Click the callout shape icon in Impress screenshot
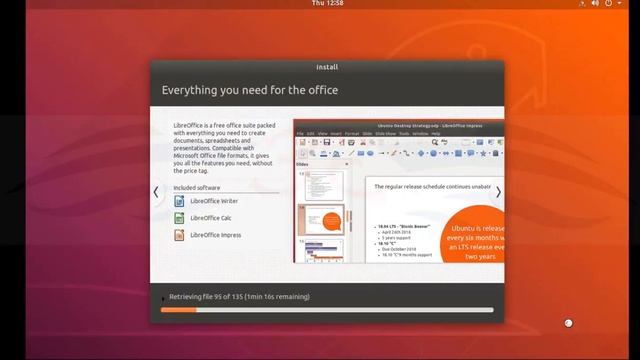The image size is (640, 360). click(471, 153)
